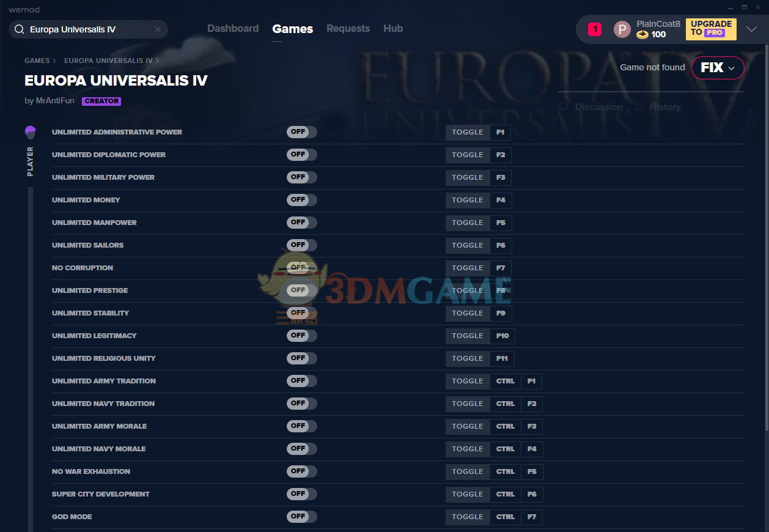This screenshot has height=532, width=769.
Task: Click TOGGLE button for No Corruption
Action: pos(468,268)
